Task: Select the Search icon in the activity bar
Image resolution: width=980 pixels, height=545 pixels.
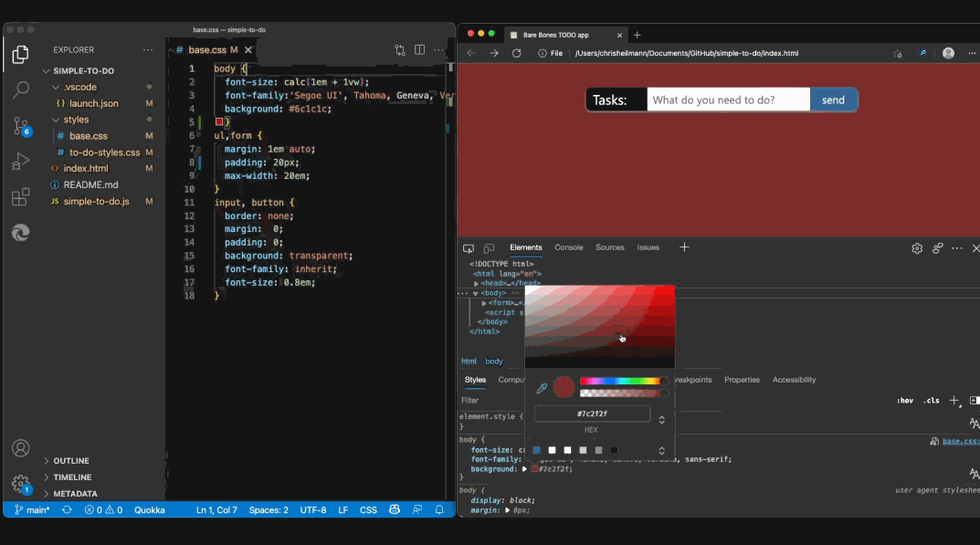Action: pyautogui.click(x=21, y=90)
